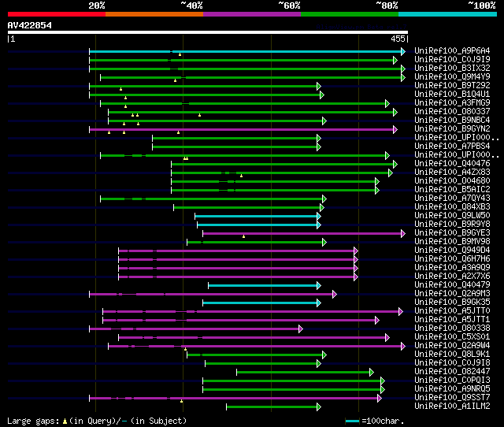Click the yellow large-gap marker in the bottom legend
The height and width of the screenshot is (427, 504).
[65, 421]
